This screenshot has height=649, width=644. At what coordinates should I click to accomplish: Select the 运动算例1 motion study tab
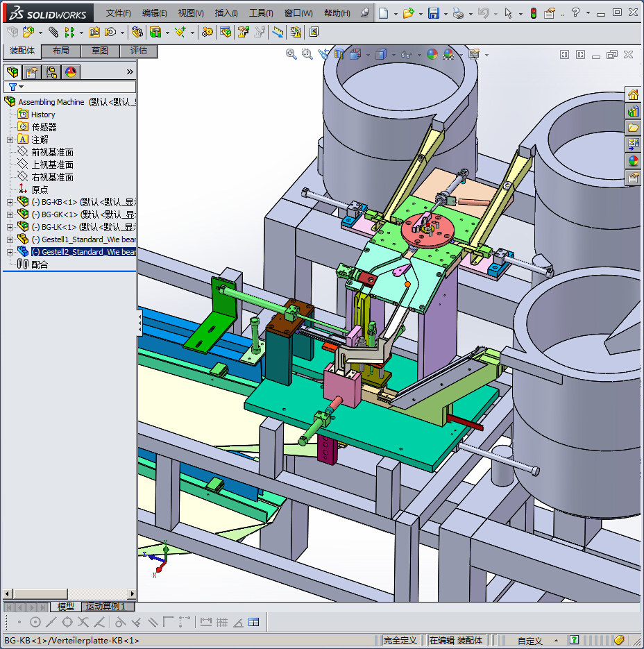[x=105, y=607]
